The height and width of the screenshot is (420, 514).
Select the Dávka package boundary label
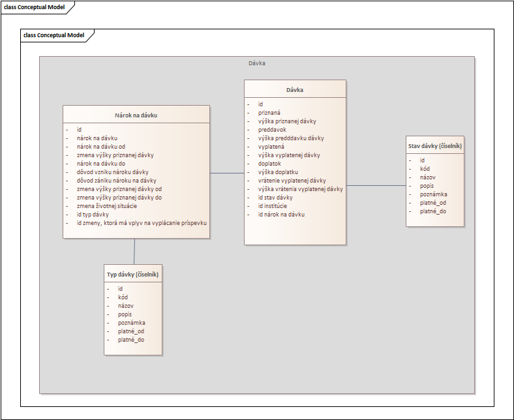[257, 64]
